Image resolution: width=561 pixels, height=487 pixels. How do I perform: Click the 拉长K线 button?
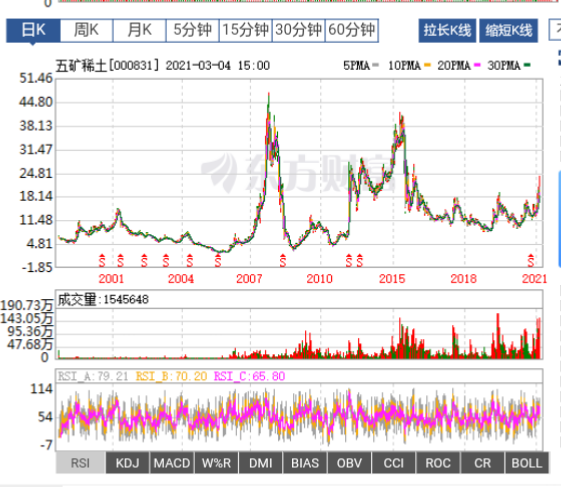[x=447, y=30]
